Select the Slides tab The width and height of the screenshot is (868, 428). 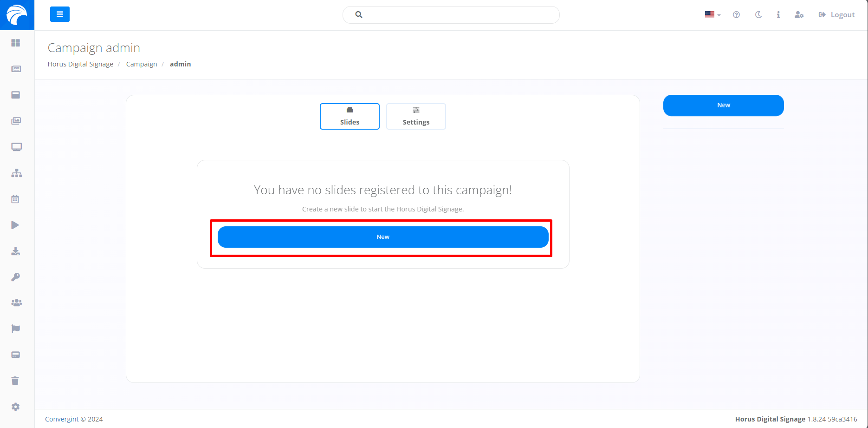(x=350, y=116)
